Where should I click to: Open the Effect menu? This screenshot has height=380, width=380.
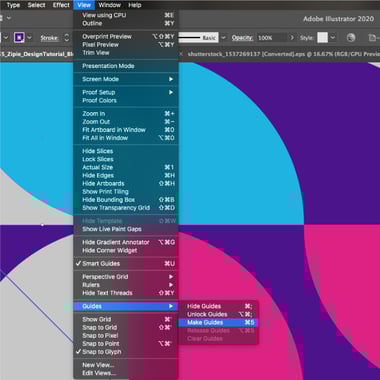61,5
